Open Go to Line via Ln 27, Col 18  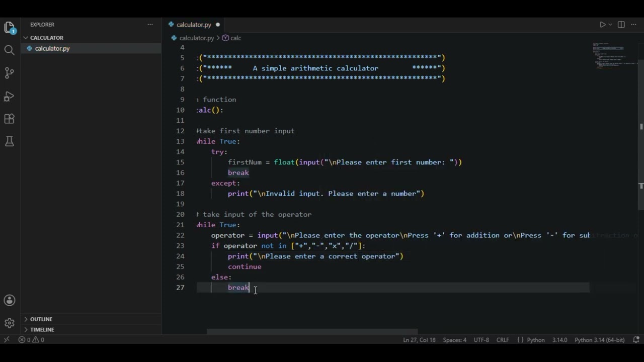click(x=419, y=340)
